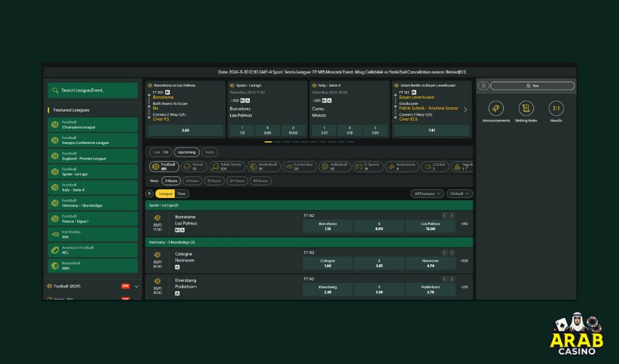The height and width of the screenshot is (364, 619).
Task: Select the Ice Hockey sport filter
Action: coord(299,167)
